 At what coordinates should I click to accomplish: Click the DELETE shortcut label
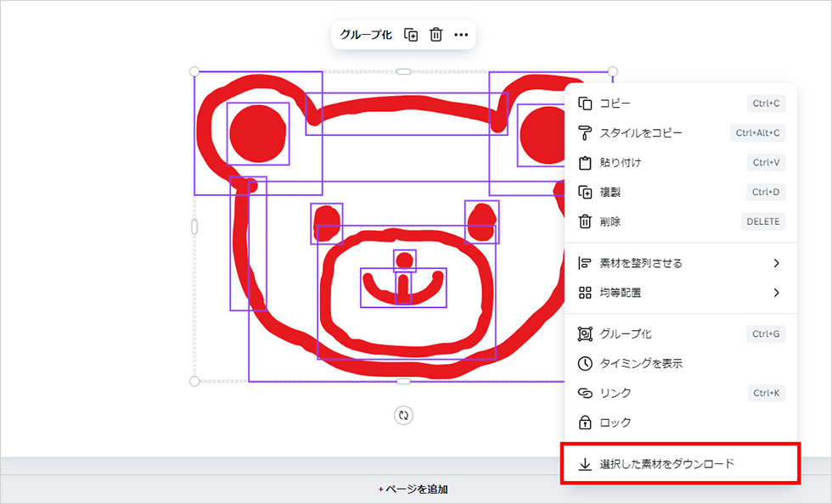pos(763,221)
